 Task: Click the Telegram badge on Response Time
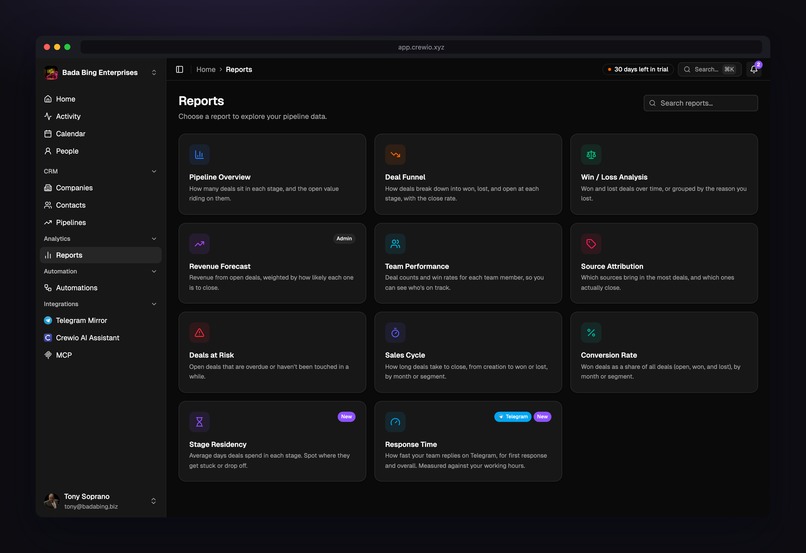pos(512,417)
